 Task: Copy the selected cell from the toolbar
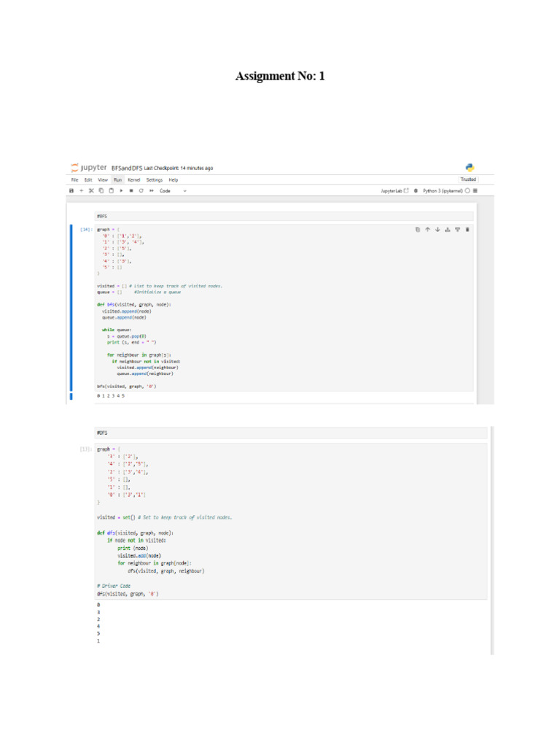[101, 190]
